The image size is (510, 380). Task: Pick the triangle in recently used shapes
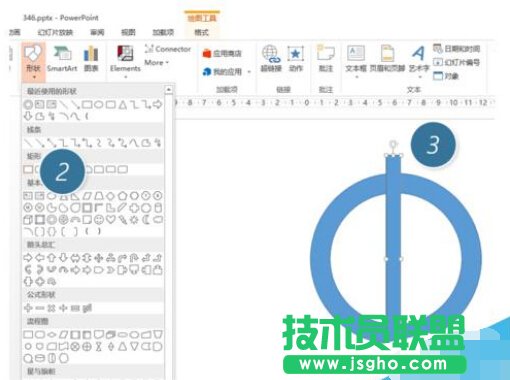123,105
